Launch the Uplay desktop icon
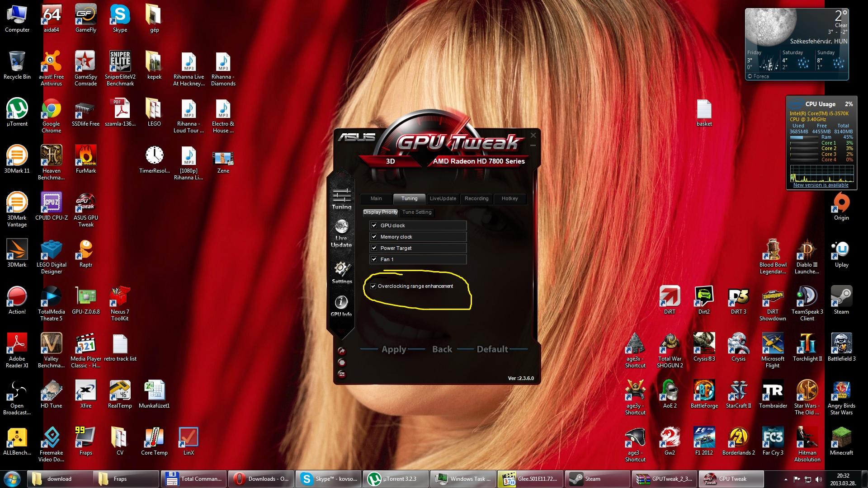Image resolution: width=868 pixels, height=488 pixels. 841,254
